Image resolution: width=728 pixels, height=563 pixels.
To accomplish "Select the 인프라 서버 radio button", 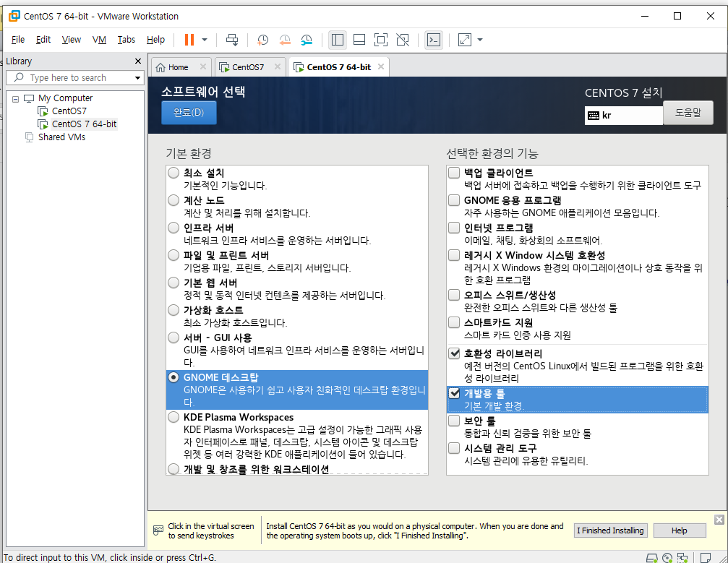I will tap(174, 228).
